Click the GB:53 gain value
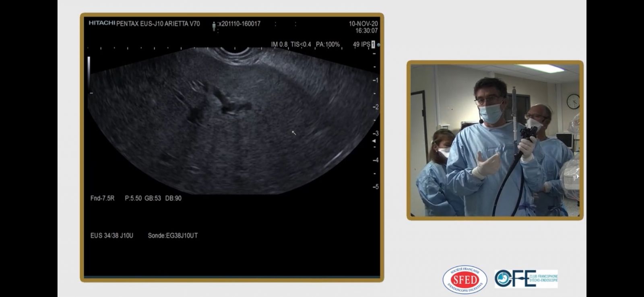This screenshot has width=644, height=297. pyautogui.click(x=153, y=198)
